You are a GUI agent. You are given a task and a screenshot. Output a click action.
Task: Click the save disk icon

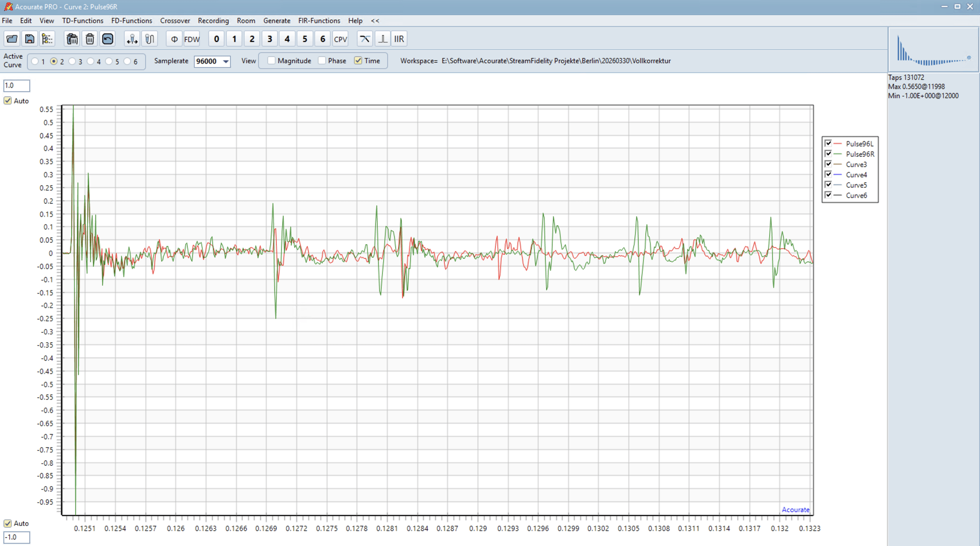click(x=29, y=39)
